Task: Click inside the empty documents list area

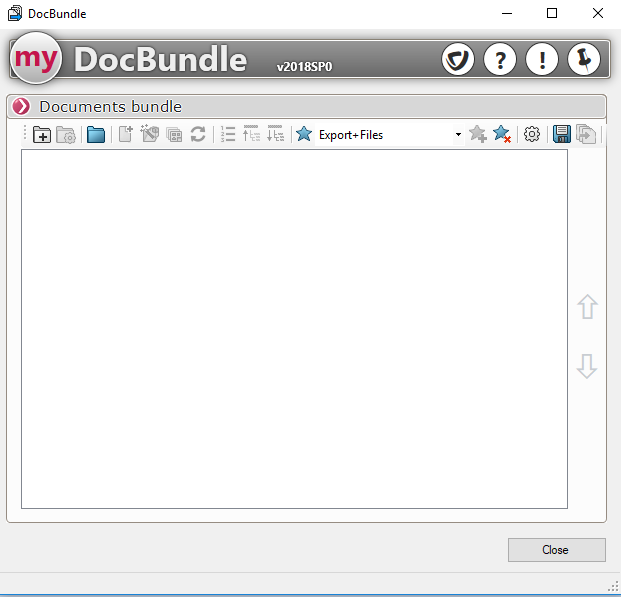Action: [x=294, y=328]
